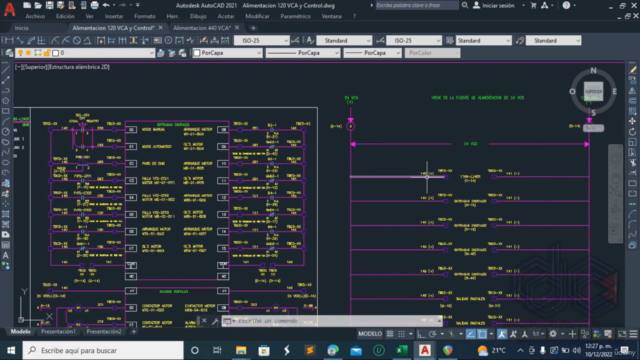Viewport: 640px width, 360px height.
Task: Click the Plot (print) icon
Action: pos(94,5)
